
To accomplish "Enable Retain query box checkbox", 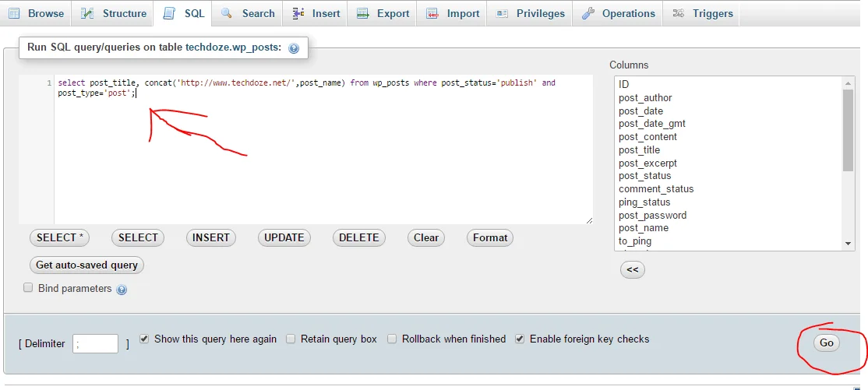I will pos(291,339).
